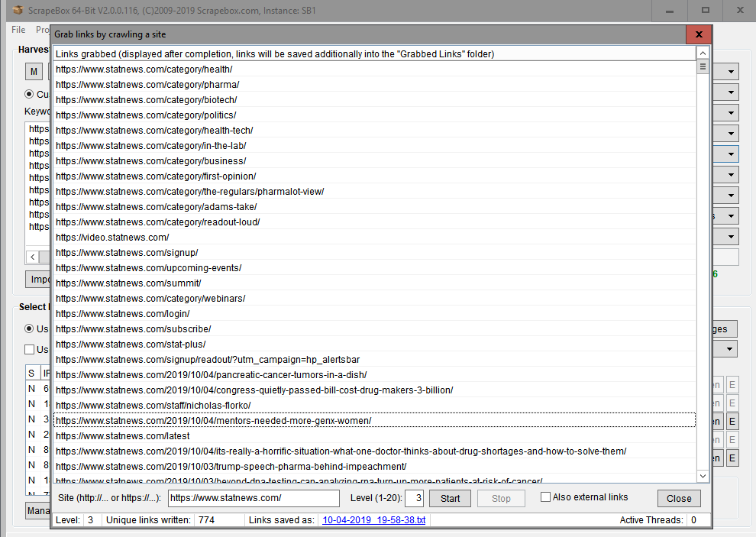Select the category/health-tech/ link row

(x=375, y=131)
